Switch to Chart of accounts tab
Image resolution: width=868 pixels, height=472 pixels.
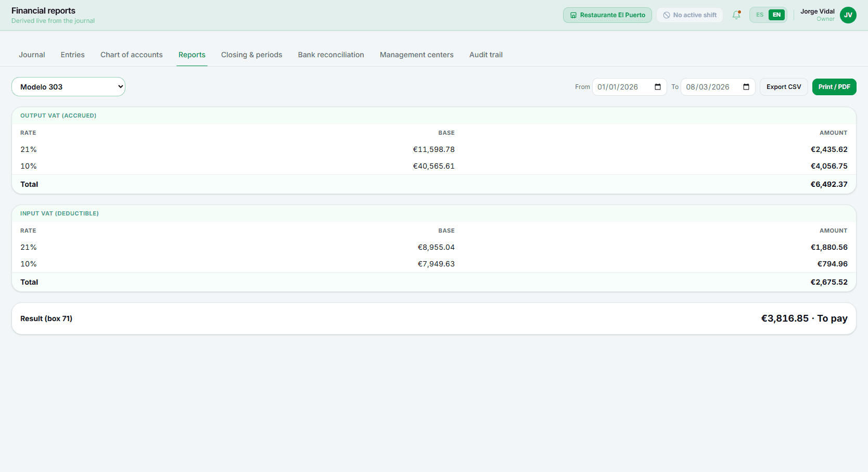(x=131, y=55)
